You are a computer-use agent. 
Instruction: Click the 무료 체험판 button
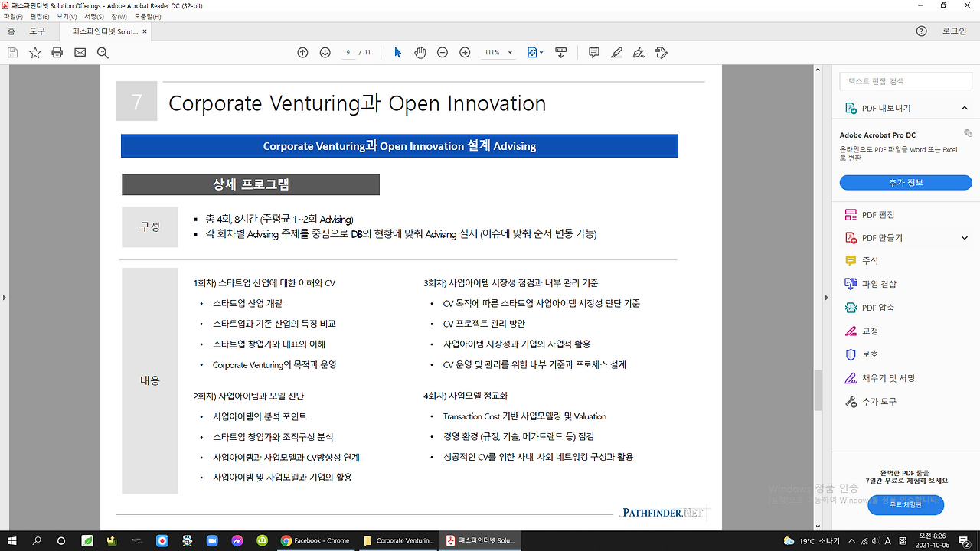(906, 505)
